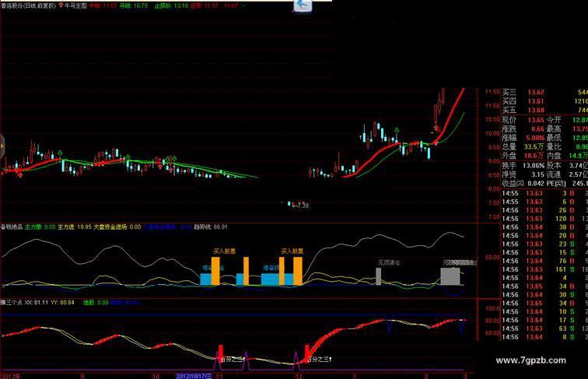Click the 外盘 18.6万 value

[523, 156]
